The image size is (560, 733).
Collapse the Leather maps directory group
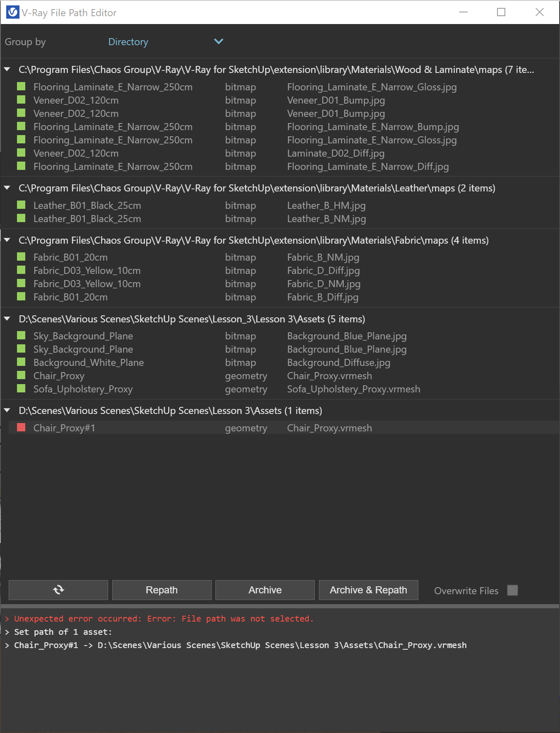coord(7,188)
